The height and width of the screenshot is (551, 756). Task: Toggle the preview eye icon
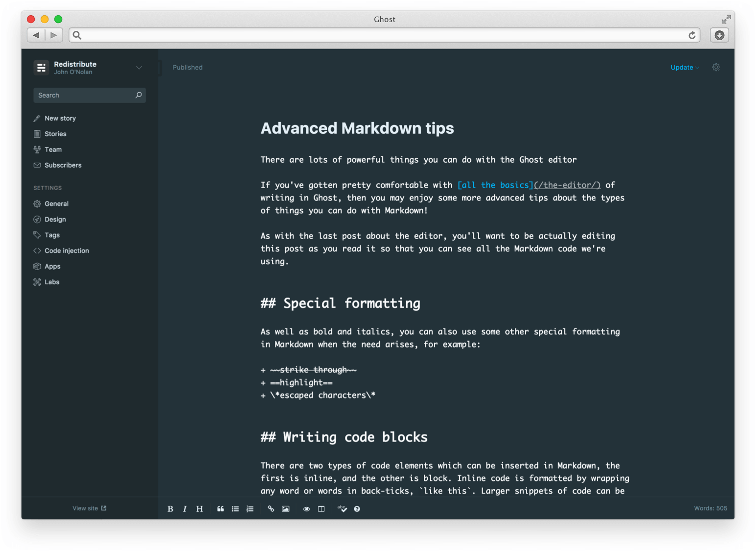coord(307,509)
